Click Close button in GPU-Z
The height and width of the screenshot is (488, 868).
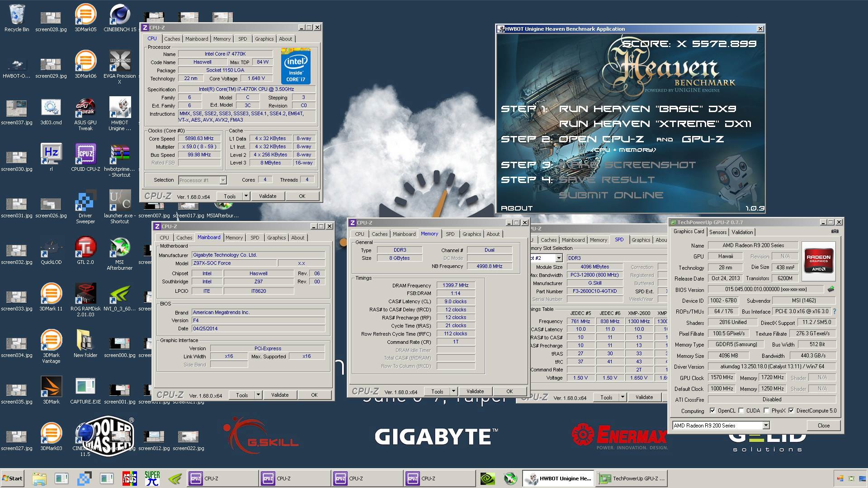[823, 426]
